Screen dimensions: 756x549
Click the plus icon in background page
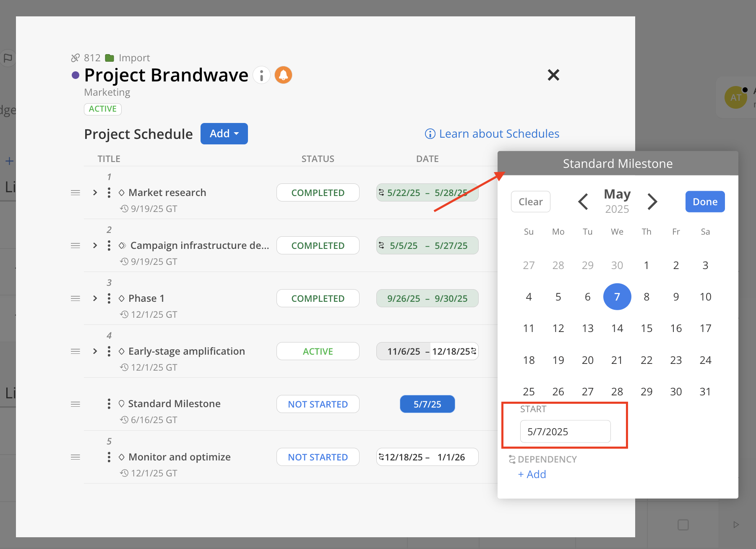click(9, 161)
